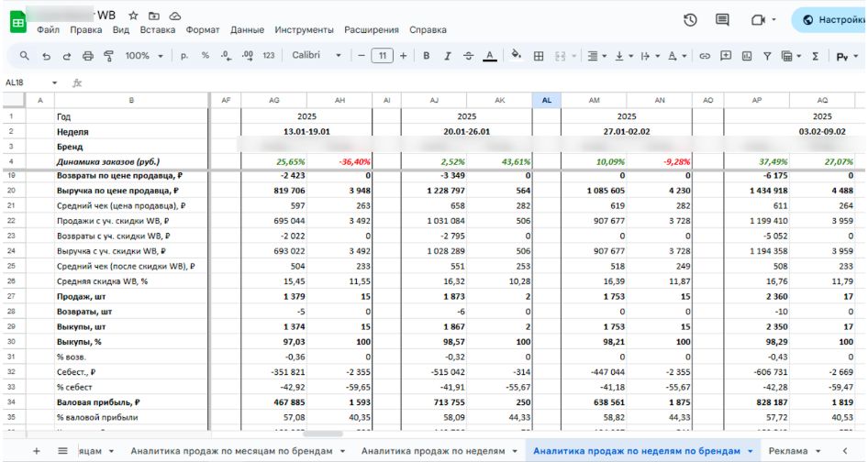Image resolution: width=868 pixels, height=462 pixels.
Task: Insert a comment from the toolbar
Action: point(725,55)
